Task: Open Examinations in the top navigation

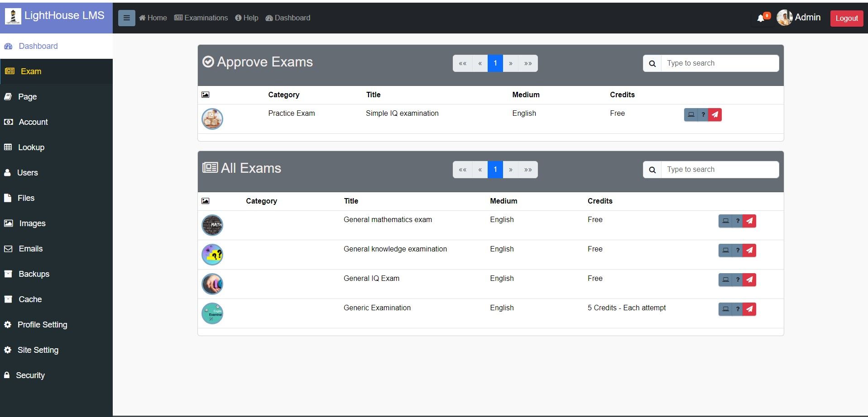Action: [201, 18]
